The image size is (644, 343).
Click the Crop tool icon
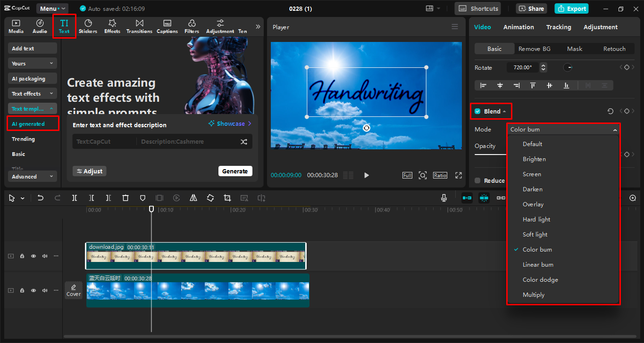pos(227,198)
